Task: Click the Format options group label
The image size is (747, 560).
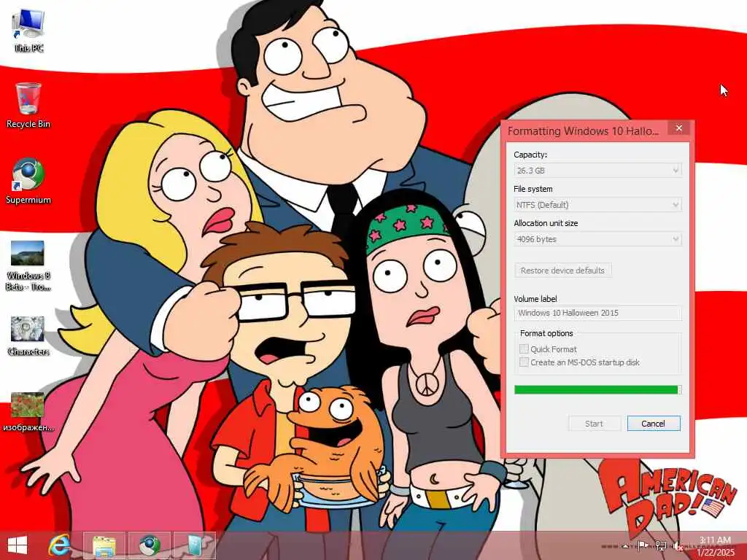Action: (x=546, y=333)
